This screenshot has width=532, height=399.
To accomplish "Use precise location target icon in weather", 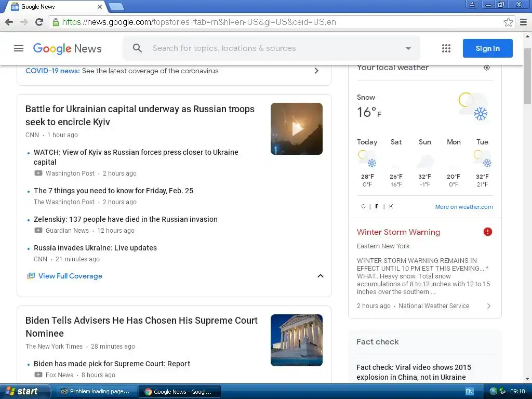I will 486,68.
